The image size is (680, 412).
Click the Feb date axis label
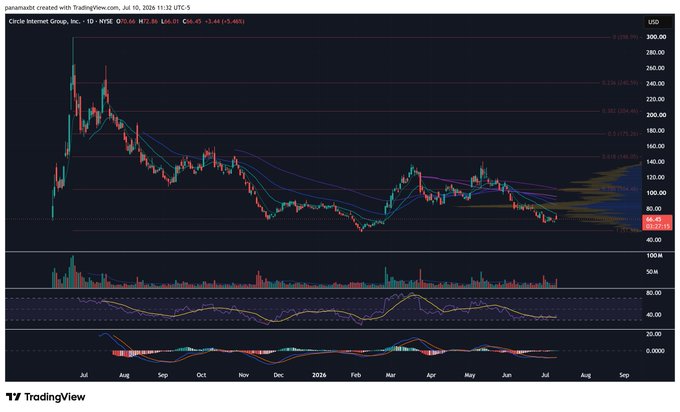click(x=356, y=375)
